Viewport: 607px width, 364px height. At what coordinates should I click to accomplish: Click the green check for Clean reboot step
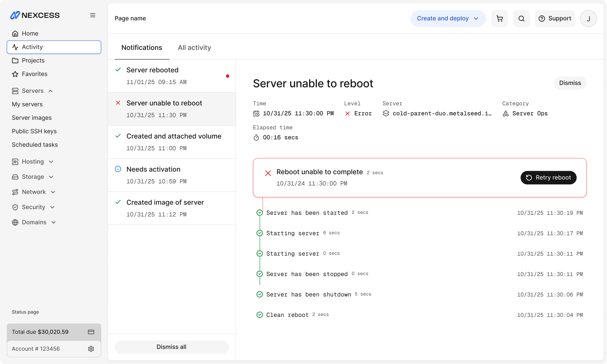point(259,315)
